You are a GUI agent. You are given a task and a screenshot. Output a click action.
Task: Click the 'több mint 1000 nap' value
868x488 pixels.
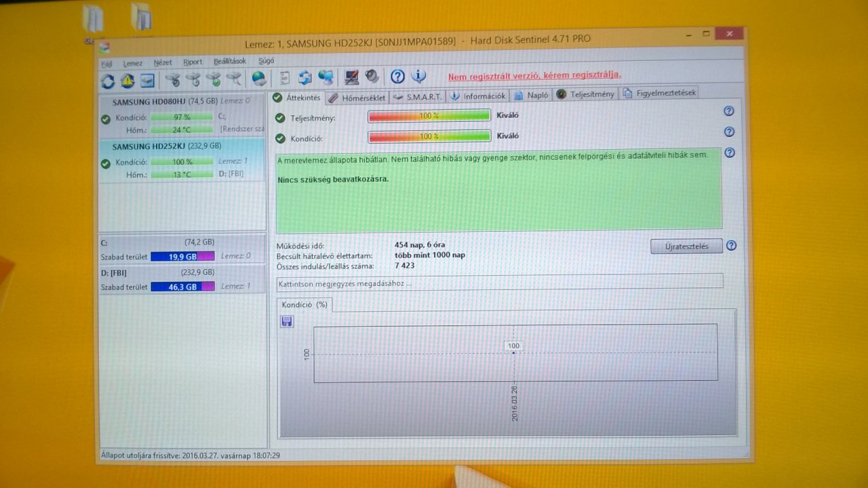[430, 255]
